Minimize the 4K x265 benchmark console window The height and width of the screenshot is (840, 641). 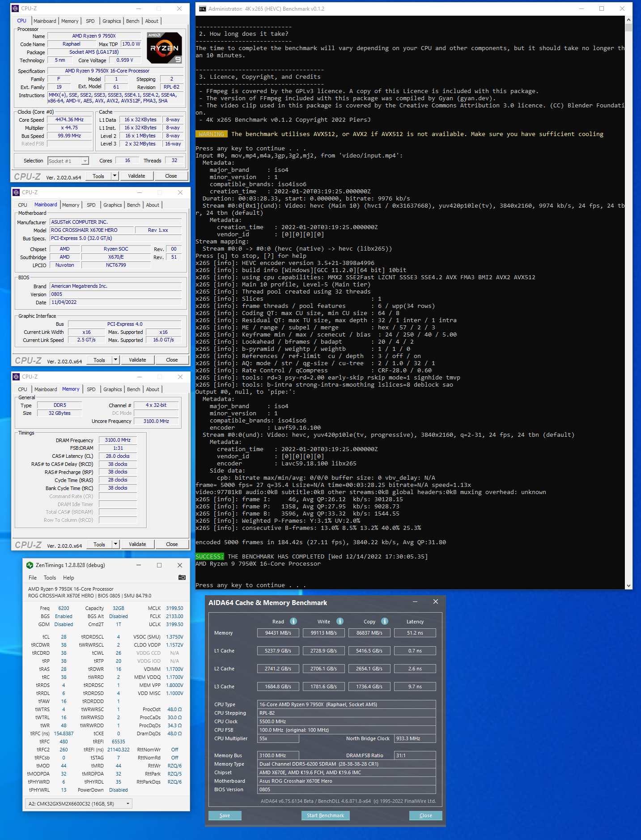[582, 9]
